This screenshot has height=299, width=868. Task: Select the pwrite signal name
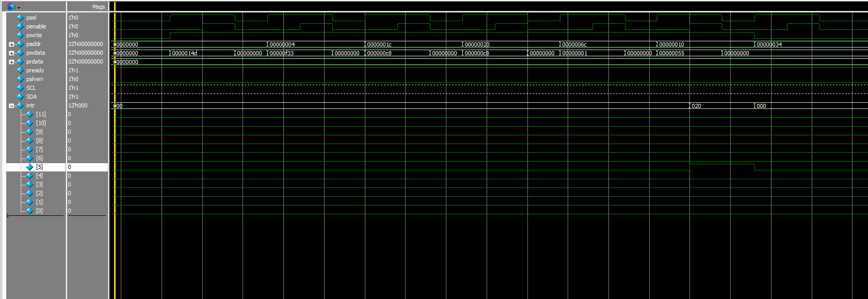(x=34, y=35)
